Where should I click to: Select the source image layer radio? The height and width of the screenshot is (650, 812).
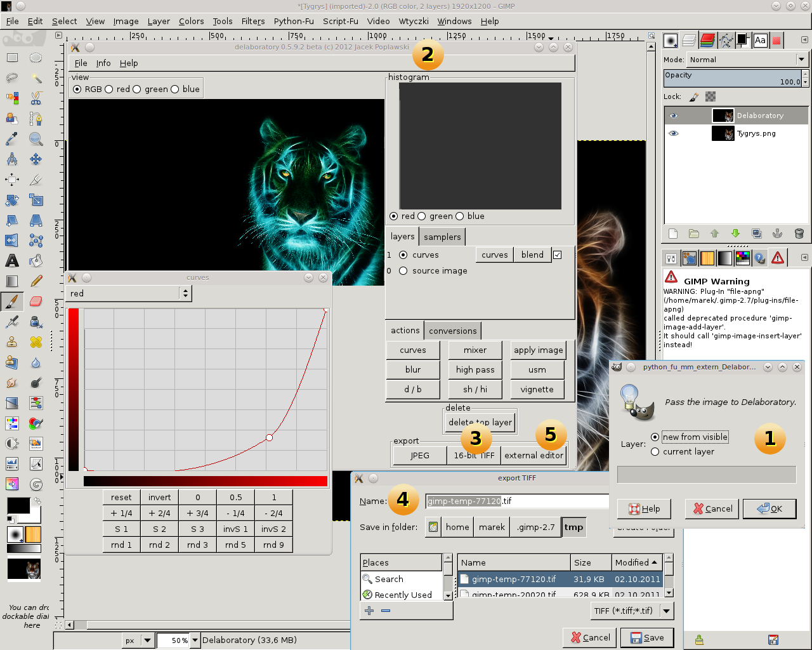click(403, 271)
